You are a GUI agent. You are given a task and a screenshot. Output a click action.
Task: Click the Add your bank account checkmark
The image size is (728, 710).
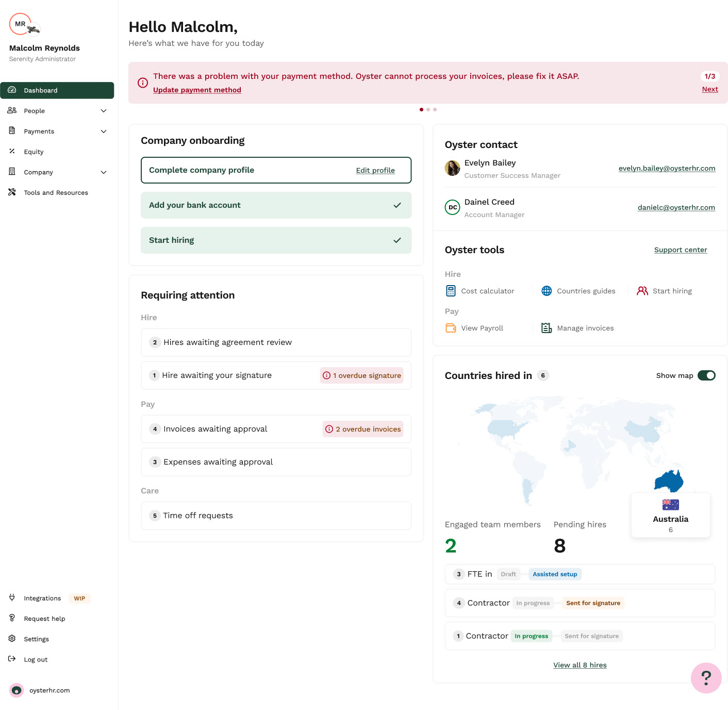click(x=397, y=205)
